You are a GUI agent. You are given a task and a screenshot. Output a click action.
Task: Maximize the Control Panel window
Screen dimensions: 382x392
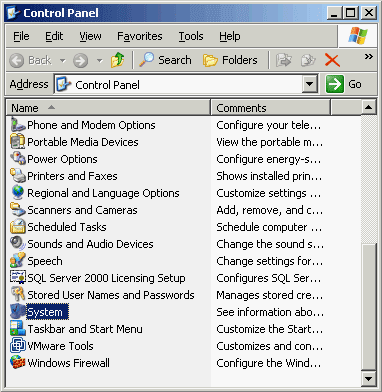click(x=351, y=13)
